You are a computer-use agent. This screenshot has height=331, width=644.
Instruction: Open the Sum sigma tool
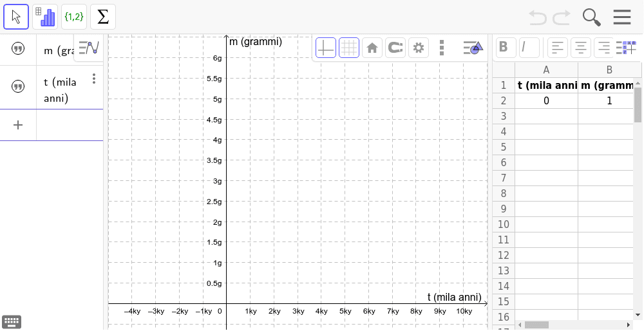tap(102, 17)
